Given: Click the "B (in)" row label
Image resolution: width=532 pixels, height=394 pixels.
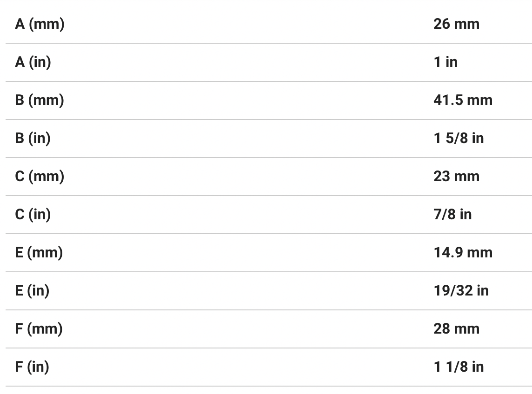Looking at the screenshot, I should point(33,138).
